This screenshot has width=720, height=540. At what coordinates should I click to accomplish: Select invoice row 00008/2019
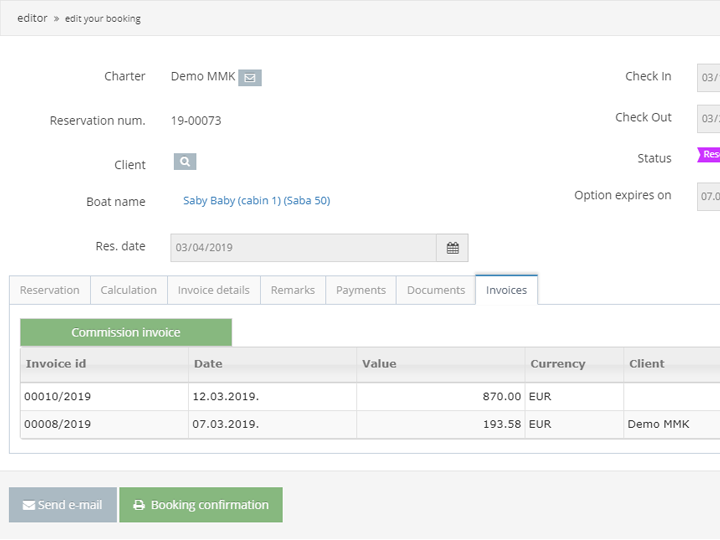tap(58, 424)
